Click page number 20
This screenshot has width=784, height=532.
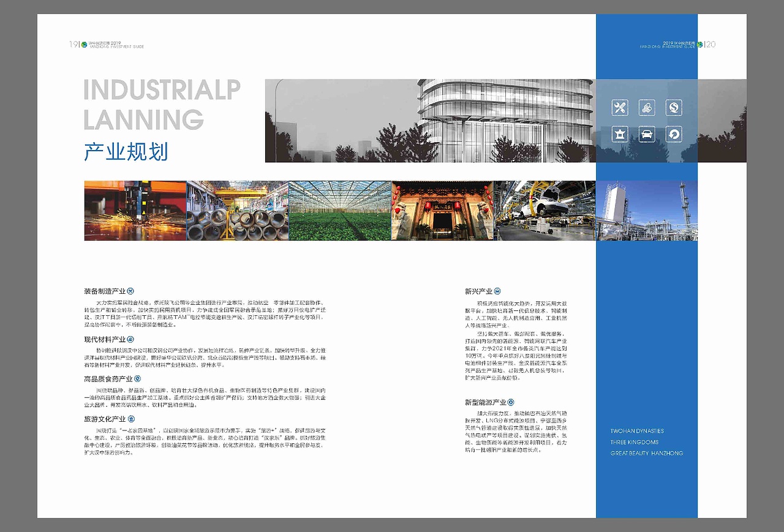pyautogui.click(x=711, y=44)
